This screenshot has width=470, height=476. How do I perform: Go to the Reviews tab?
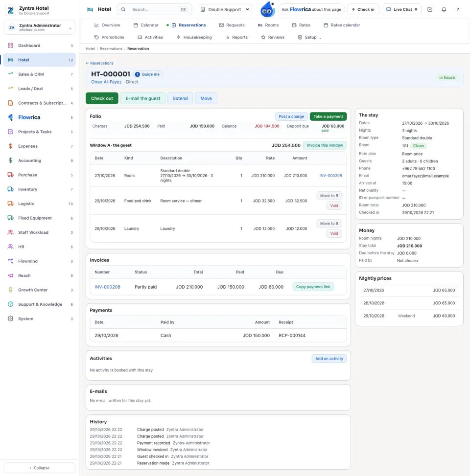click(273, 37)
